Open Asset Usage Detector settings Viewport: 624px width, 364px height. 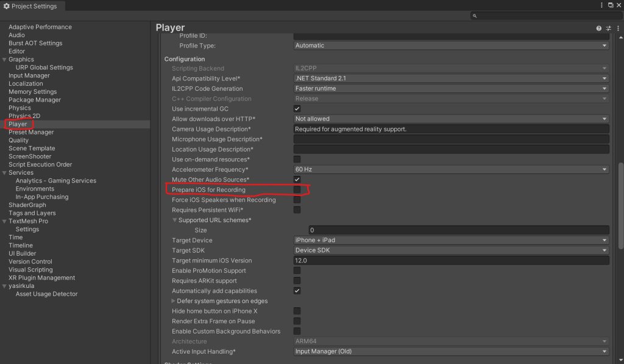click(46, 294)
